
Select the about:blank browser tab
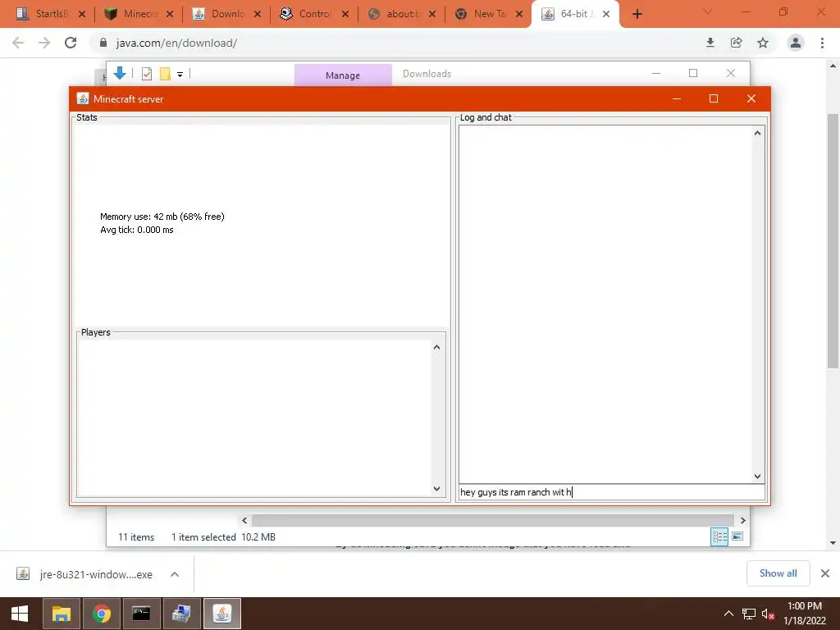pyautogui.click(x=394, y=14)
